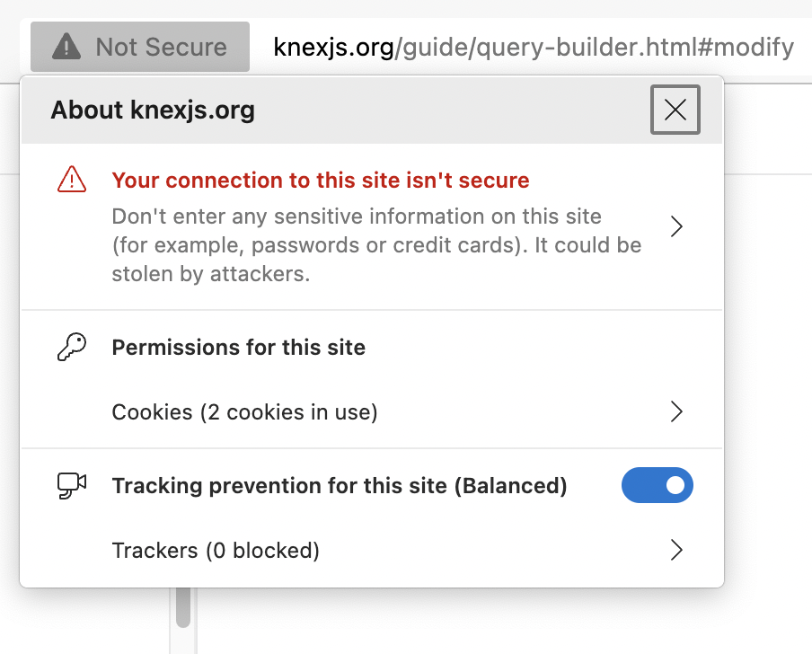812x654 pixels.
Task: Disable tracking prevention for this site
Action: (658, 485)
